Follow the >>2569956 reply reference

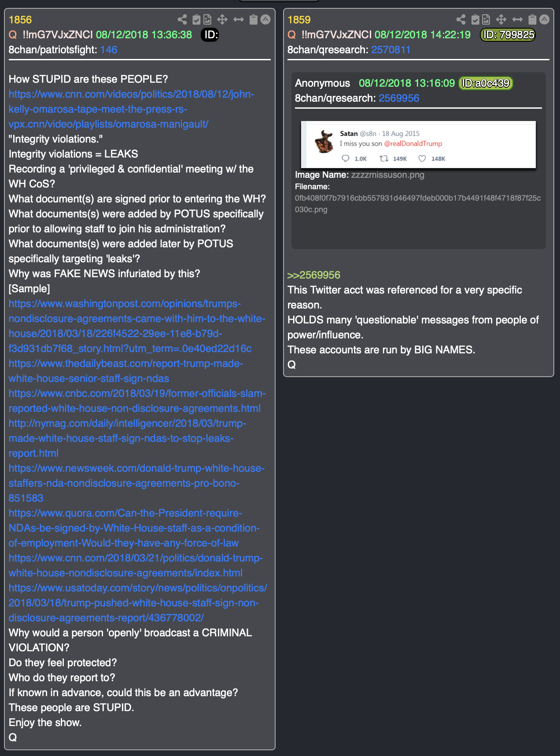pyautogui.click(x=313, y=275)
